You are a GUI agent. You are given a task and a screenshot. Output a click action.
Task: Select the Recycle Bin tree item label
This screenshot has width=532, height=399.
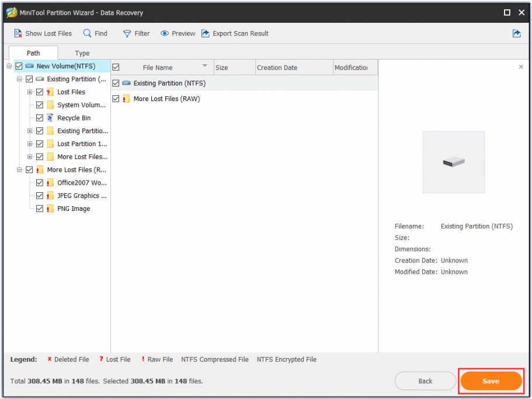point(74,118)
